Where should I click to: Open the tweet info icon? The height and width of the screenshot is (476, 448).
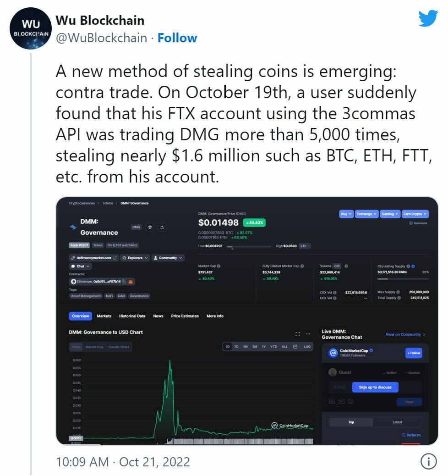pos(428,461)
